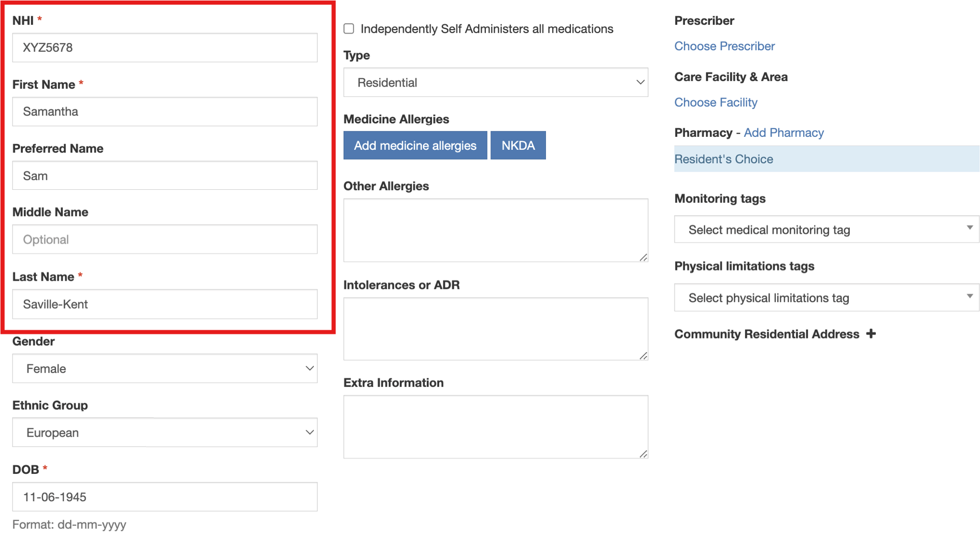The height and width of the screenshot is (535, 980).
Task: Click inside the Extra Information text area
Action: (x=495, y=426)
